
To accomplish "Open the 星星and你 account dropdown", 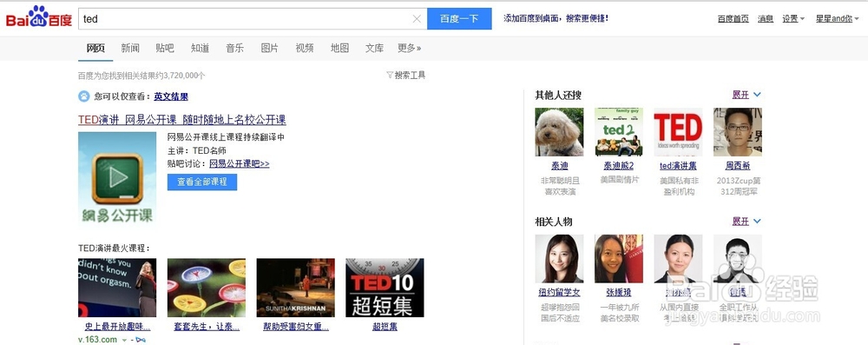I will tap(837, 19).
